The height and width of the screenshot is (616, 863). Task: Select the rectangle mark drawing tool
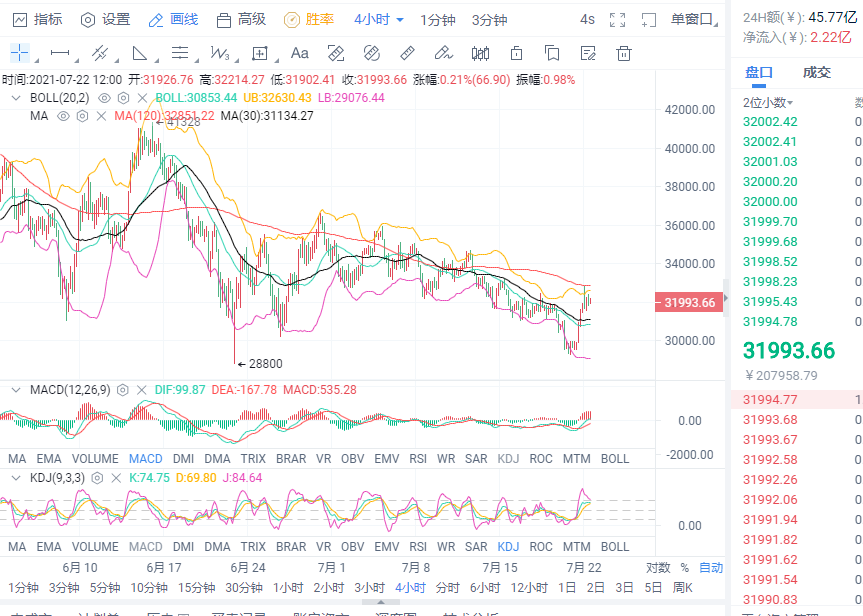coord(259,53)
